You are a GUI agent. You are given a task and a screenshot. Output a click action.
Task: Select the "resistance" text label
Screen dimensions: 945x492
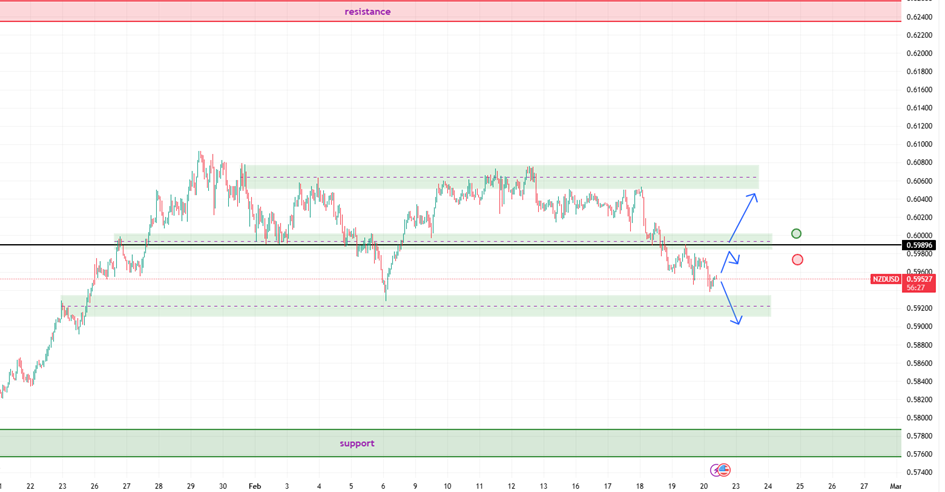click(367, 12)
